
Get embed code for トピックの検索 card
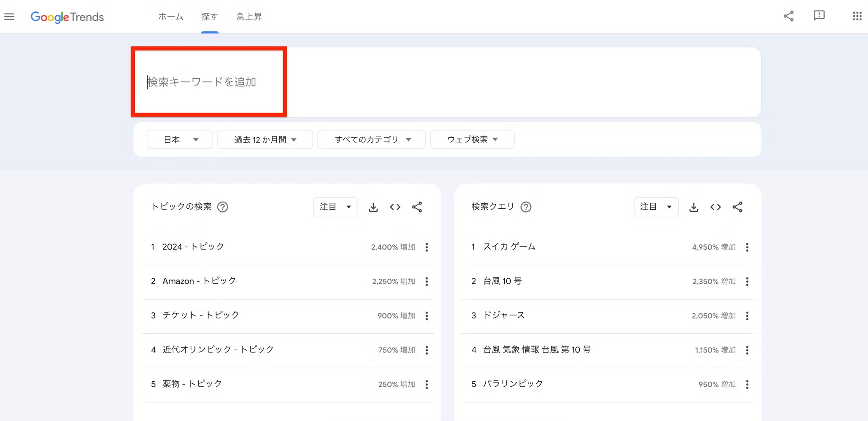395,207
